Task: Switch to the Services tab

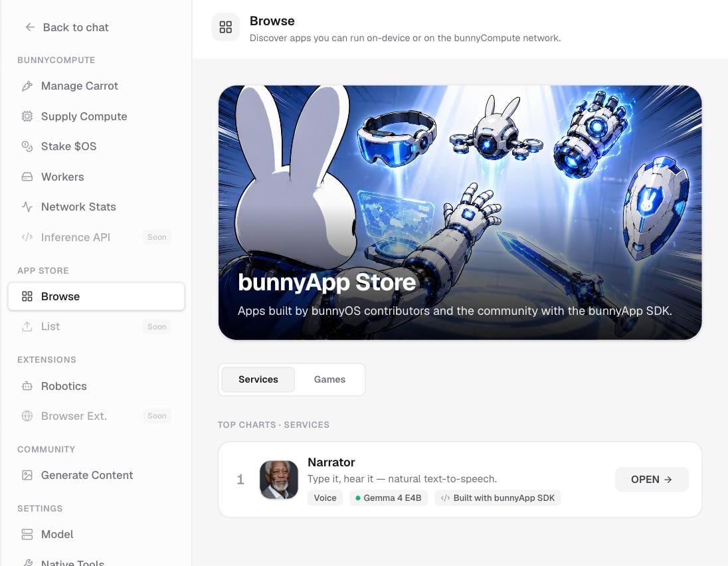Action: 258,379
